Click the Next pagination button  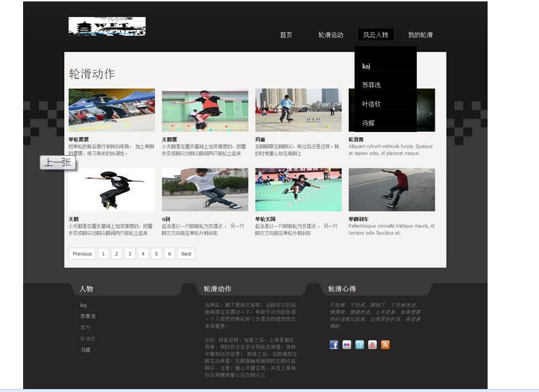click(186, 253)
